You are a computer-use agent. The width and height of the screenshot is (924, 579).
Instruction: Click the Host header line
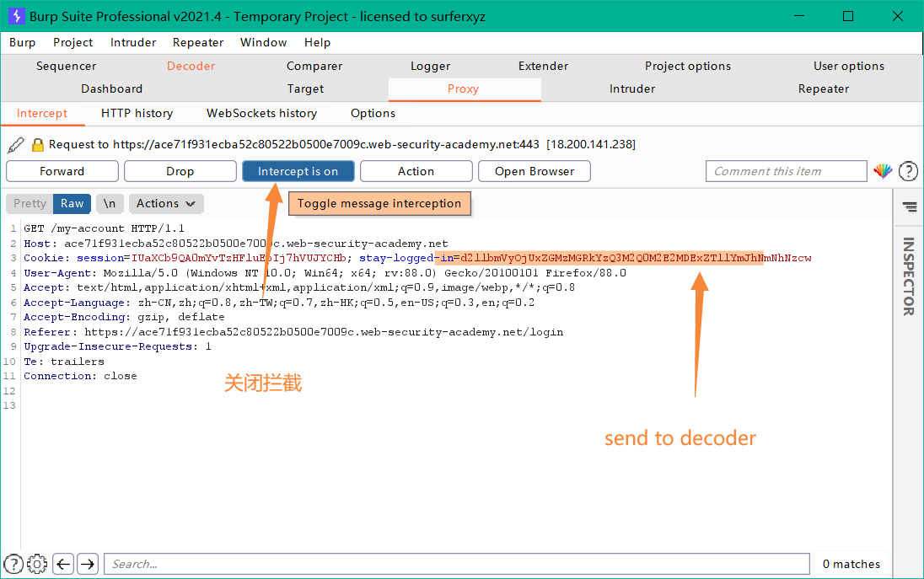point(236,244)
